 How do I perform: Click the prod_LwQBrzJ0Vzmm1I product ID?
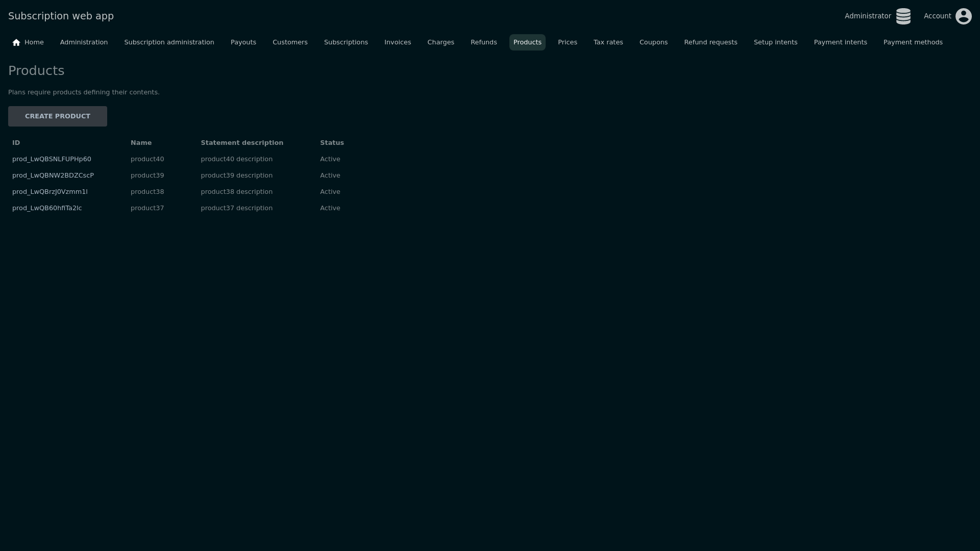[x=50, y=192]
